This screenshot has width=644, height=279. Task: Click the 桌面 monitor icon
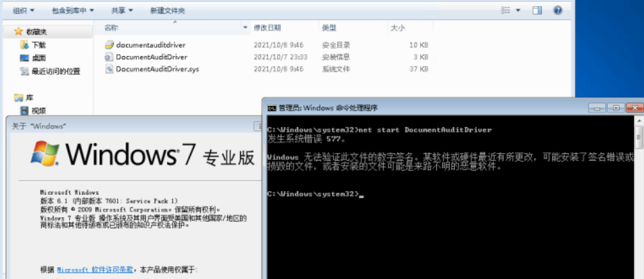[x=24, y=58]
